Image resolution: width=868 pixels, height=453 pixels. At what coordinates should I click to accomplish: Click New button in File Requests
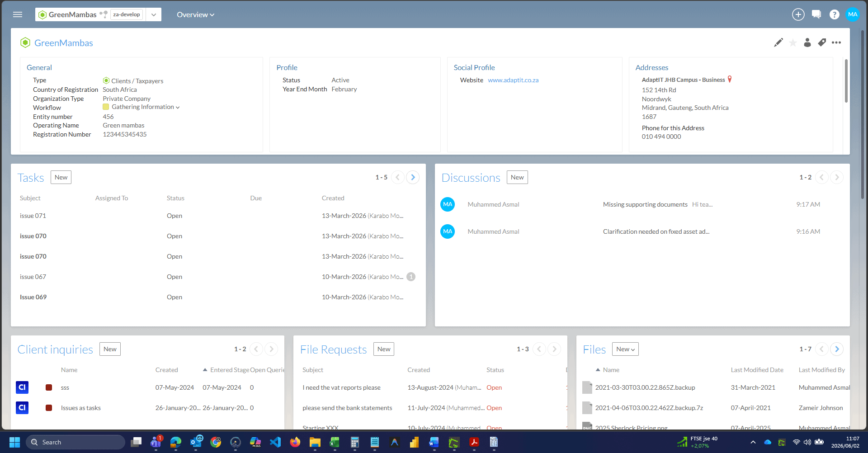click(384, 349)
